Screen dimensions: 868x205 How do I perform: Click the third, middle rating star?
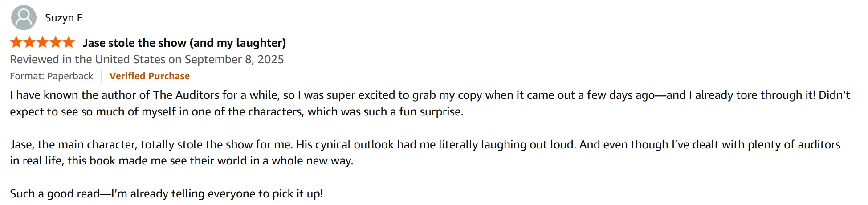click(x=43, y=43)
